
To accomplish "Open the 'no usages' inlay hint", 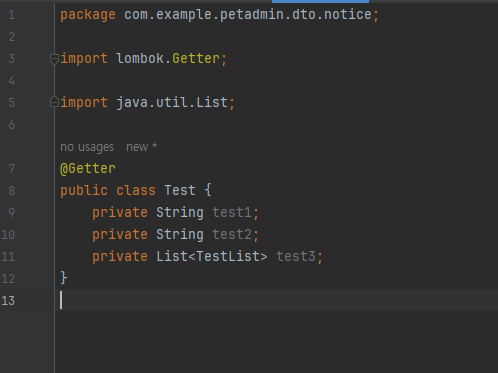I will 87,147.
